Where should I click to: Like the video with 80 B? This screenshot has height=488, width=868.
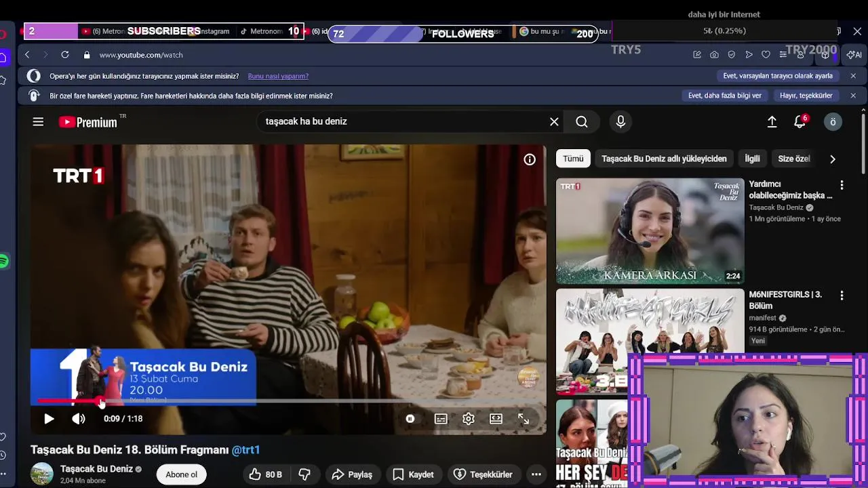tap(266, 474)
